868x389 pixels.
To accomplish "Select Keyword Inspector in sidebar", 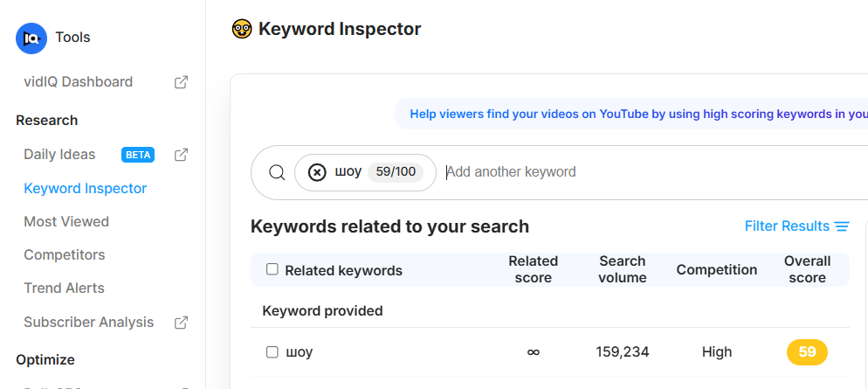I will pos(85,188).
